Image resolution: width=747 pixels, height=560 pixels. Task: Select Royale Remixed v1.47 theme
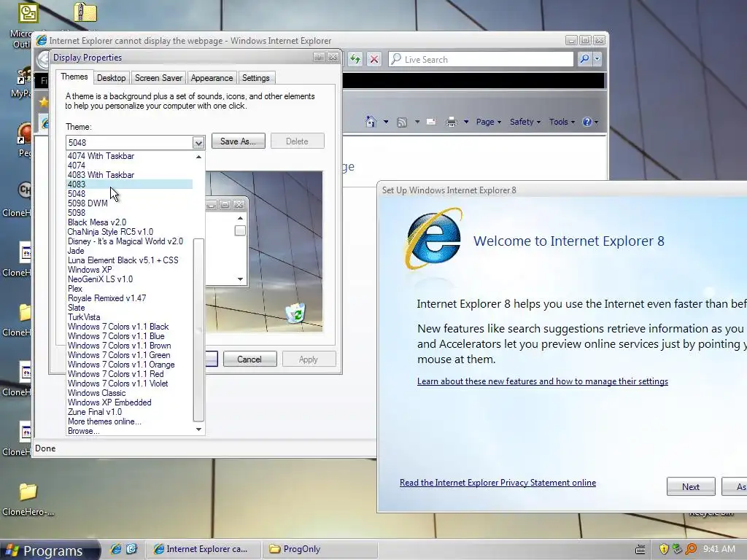(130, 298)
